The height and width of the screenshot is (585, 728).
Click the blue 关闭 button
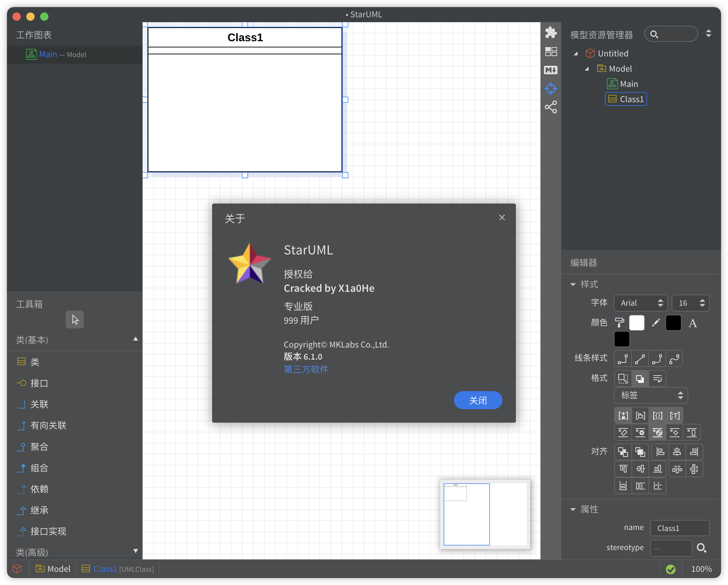(478, 400)
